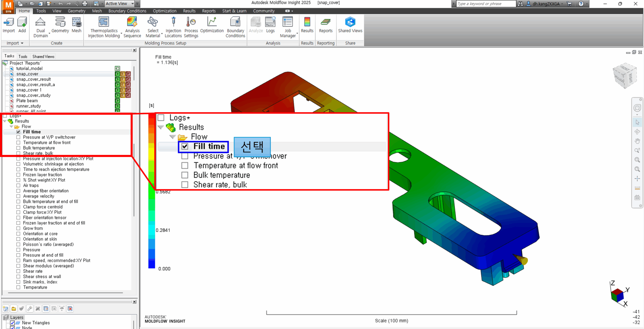Open the Tools tab in the task panel
This screenshot has height=329, width=644.
pyautogui.click(x=23, y=56)
